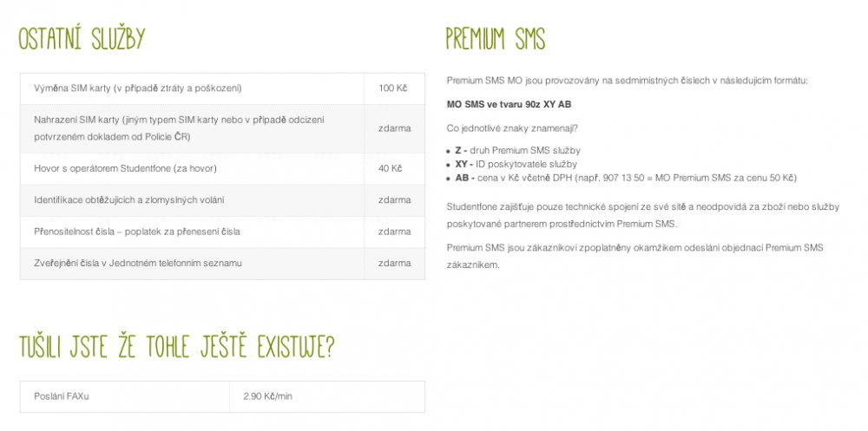Screen dimensions: 868x431
Task: Select the "Poslání FAXu" table cell
Action: click(x=62, y=396)
